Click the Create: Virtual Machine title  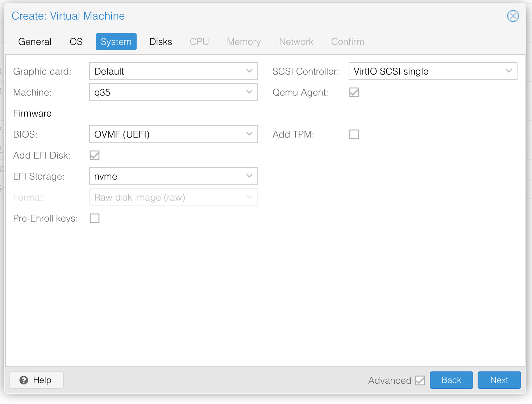(x=68, y=16)
